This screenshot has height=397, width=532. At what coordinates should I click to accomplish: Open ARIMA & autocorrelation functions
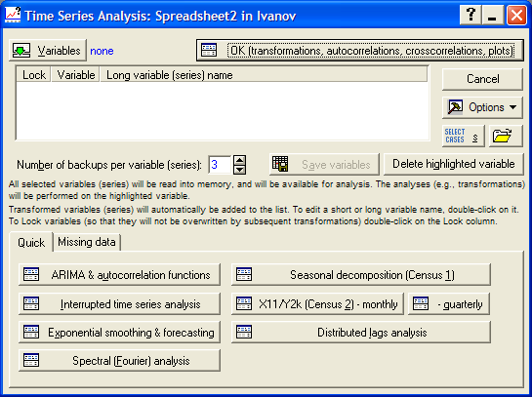(x=119, y=275)
